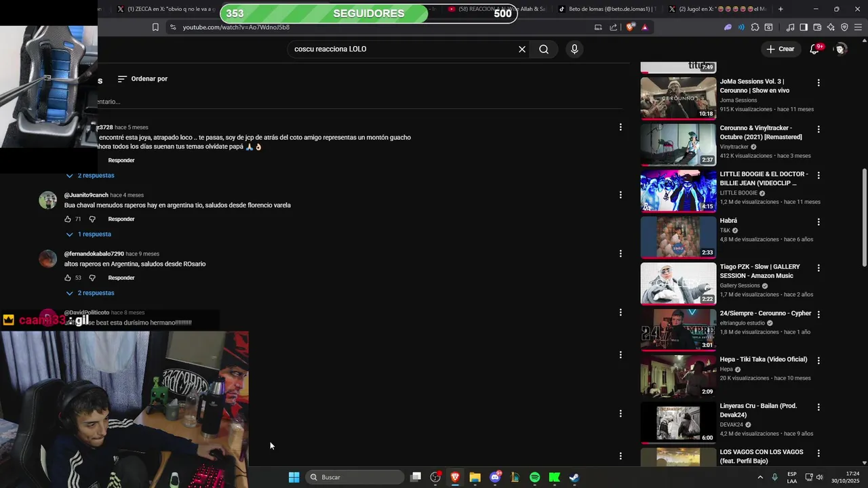Open Steam from the taskbar
Image resolution: width=868 pixels, height=488 pixels.
574,477
